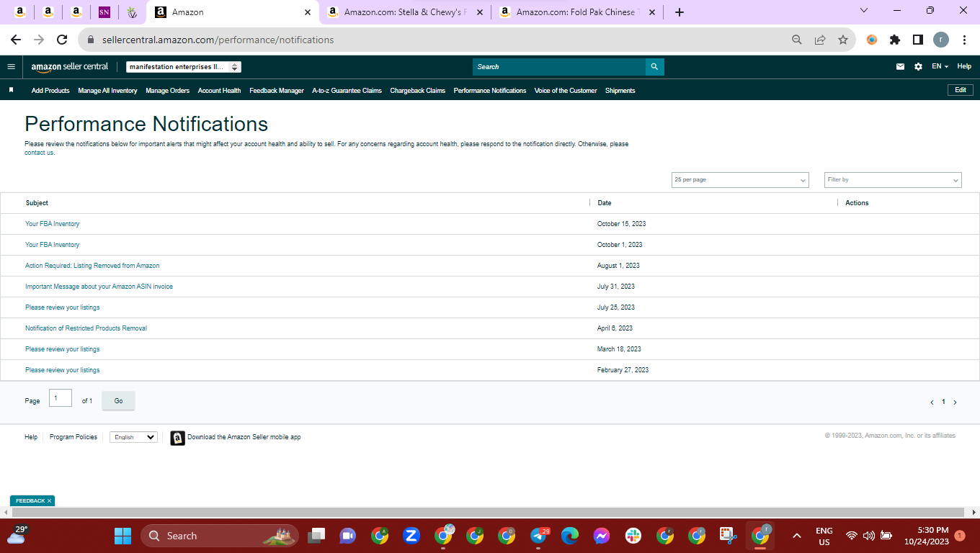Bookmark this page with the star icon

click(842, 40)
